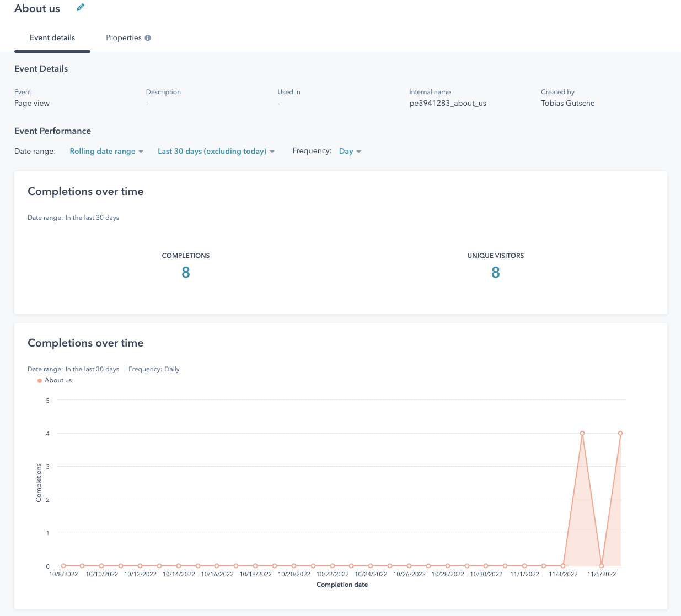Screen dimensions: 681x616
Task: Click the data point at 11/1/2022
Action: pyautogui.click(x=524, y=566)
